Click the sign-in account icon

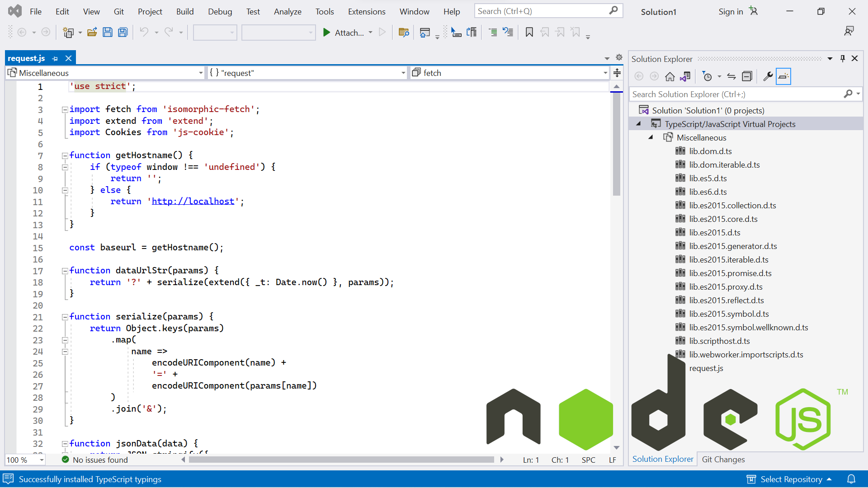(753, 11)
